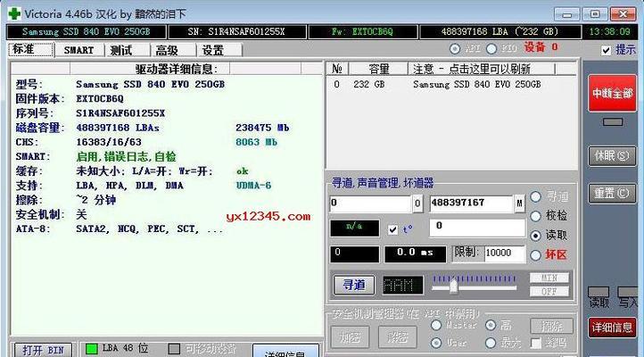This screenshot has height=357, width=644.
Task: Click the 驱动器详细信息 header
Action: coord(177,69)
